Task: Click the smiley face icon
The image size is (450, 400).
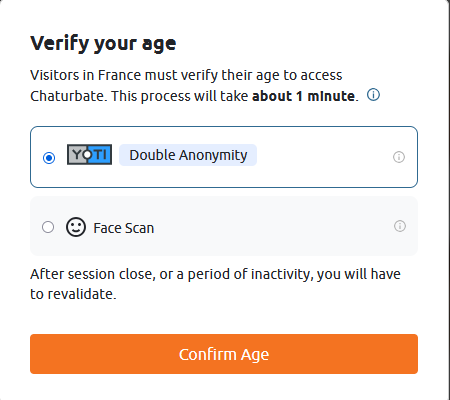Action: point(76,227)
